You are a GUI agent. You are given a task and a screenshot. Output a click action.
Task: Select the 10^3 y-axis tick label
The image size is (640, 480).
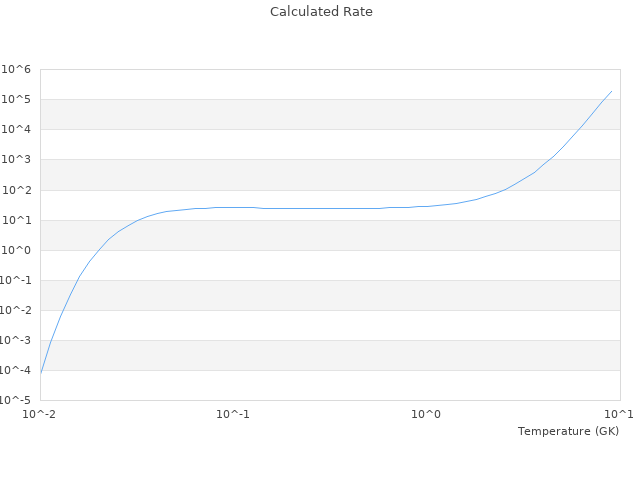[17, 160]
